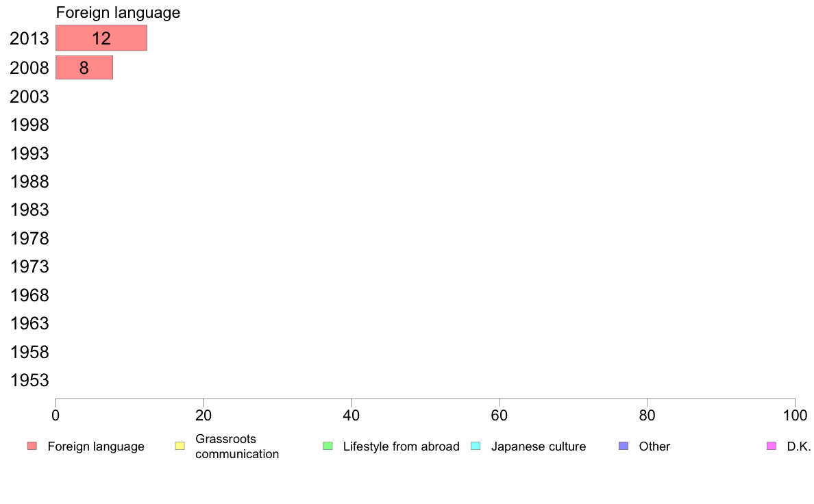814x504 pixels.
Task: Click the green Lifestyle from abroad swatch
Action: (x=328, y=446)
